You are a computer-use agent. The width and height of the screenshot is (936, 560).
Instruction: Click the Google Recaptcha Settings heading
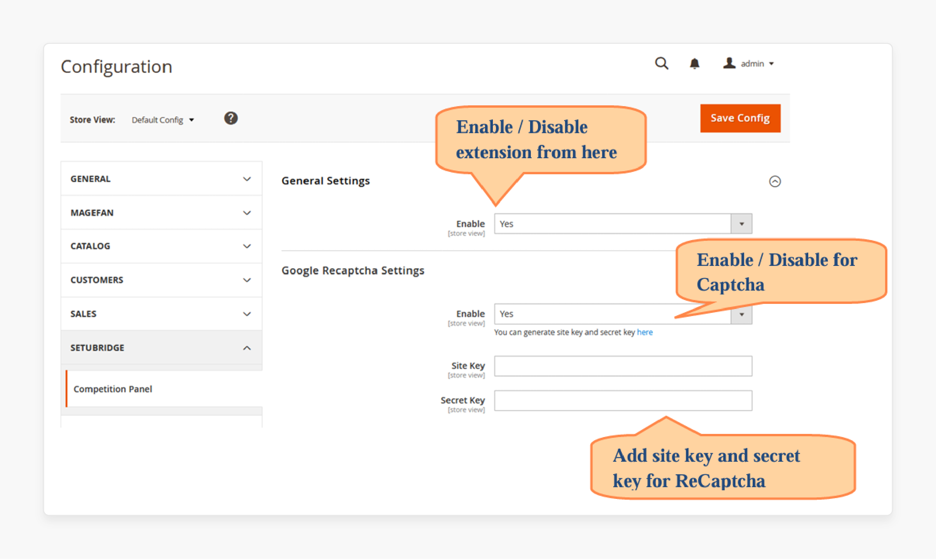click(x=353, y=271)
